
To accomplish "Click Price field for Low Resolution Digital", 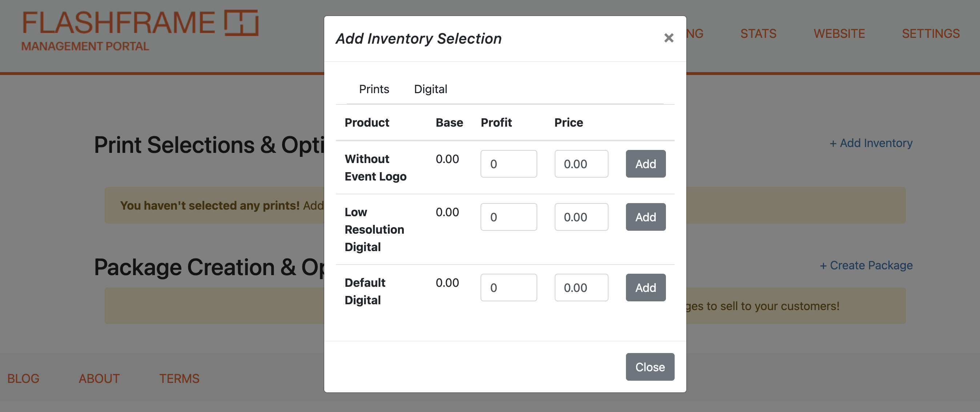I will click(581, 217).
